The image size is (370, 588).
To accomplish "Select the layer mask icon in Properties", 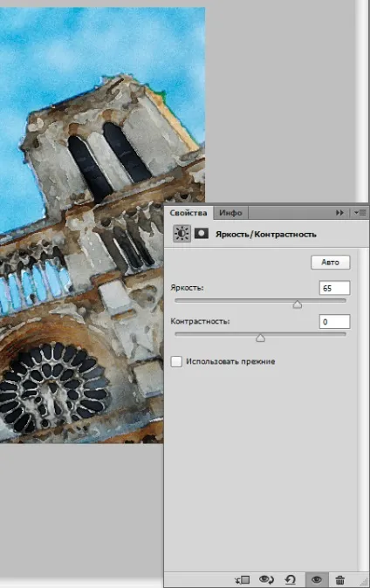I will click(x=202, y=234).
